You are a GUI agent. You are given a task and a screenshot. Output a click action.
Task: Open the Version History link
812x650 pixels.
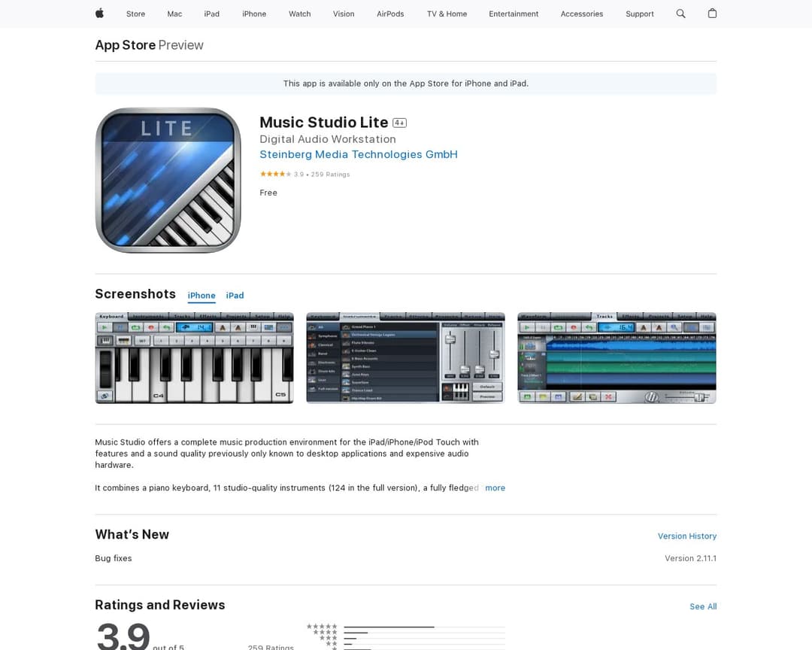pyautogui.click(x=687, y=536)
